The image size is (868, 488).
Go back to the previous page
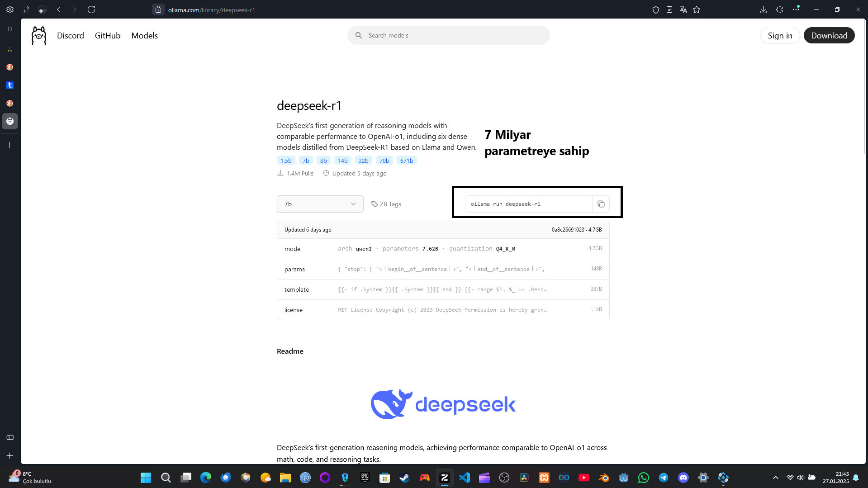(59, 9)
